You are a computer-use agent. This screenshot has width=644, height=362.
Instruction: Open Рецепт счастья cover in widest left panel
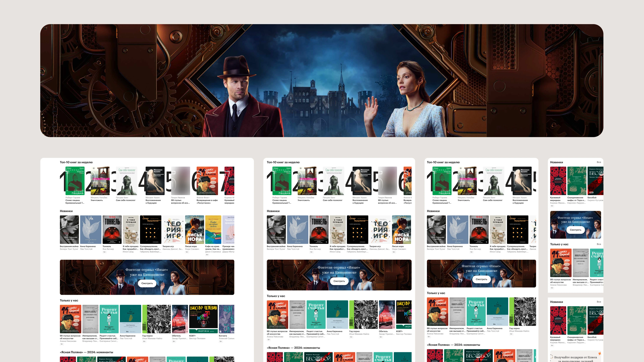click(109, 319)
